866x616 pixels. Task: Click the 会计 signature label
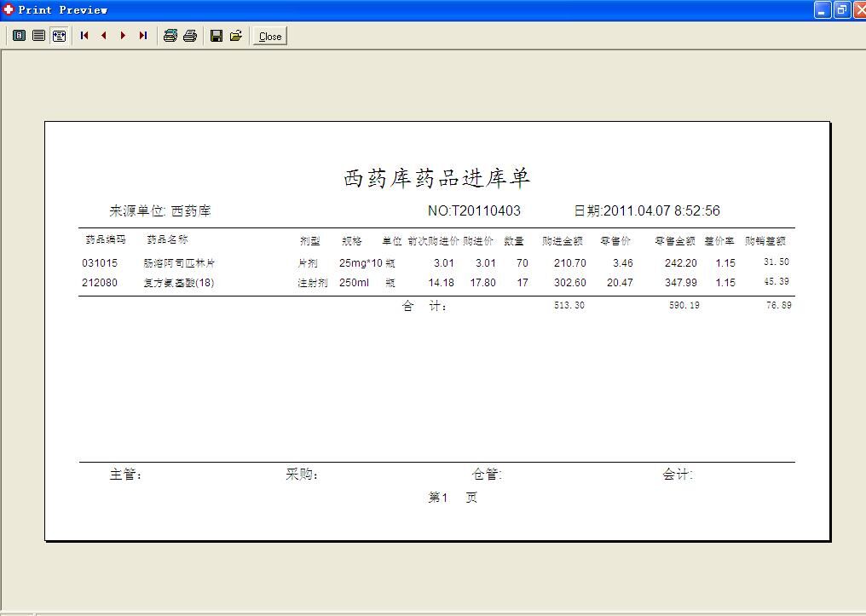pos(678,475)
